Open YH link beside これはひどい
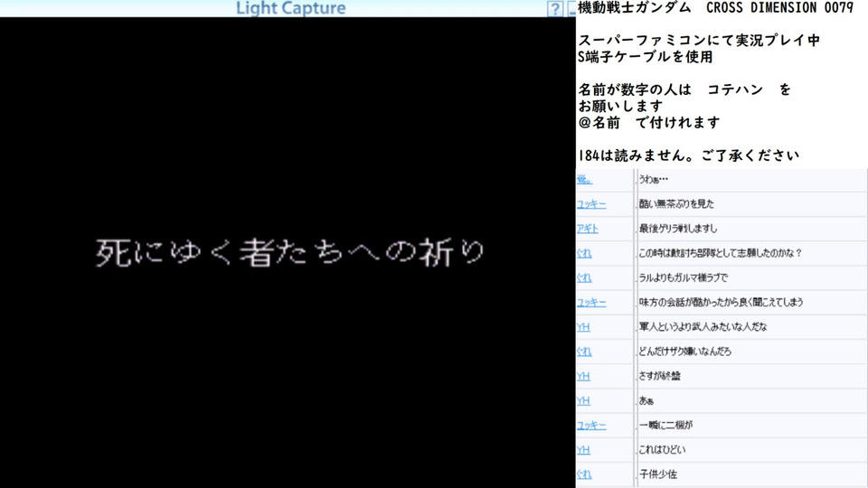868x488 pixels. point(583,450)
